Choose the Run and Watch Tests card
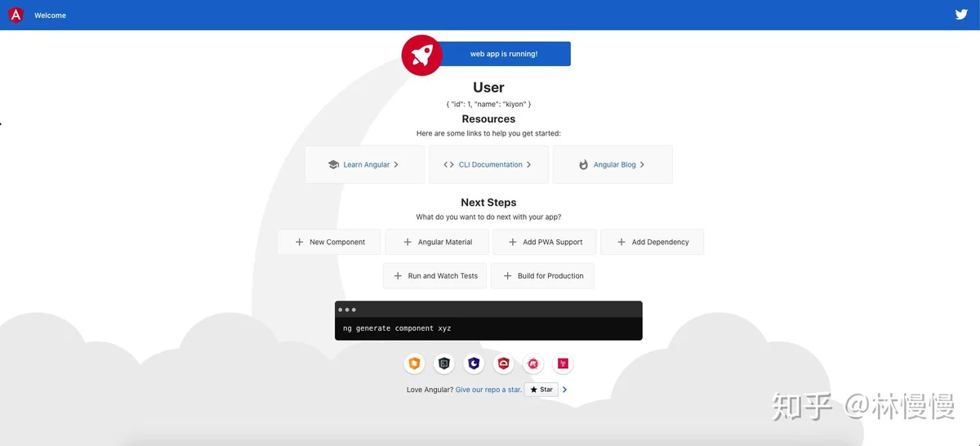The image size is (980, 446). (x=435, y=276)
